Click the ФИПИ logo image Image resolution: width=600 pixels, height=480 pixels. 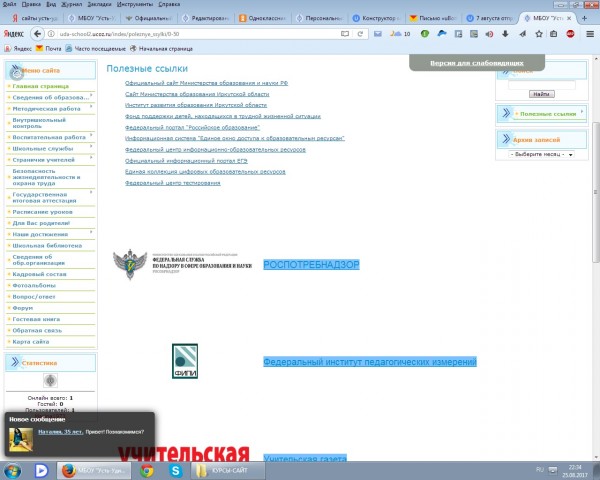click(x=185, y=361)
